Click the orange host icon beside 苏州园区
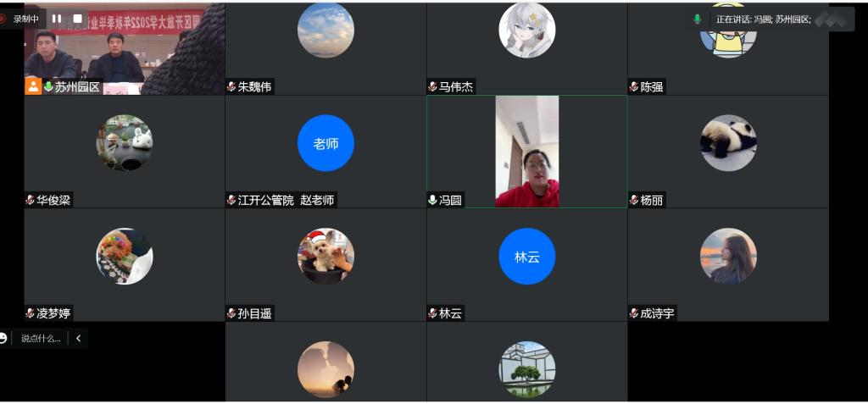 click(33, 86)
